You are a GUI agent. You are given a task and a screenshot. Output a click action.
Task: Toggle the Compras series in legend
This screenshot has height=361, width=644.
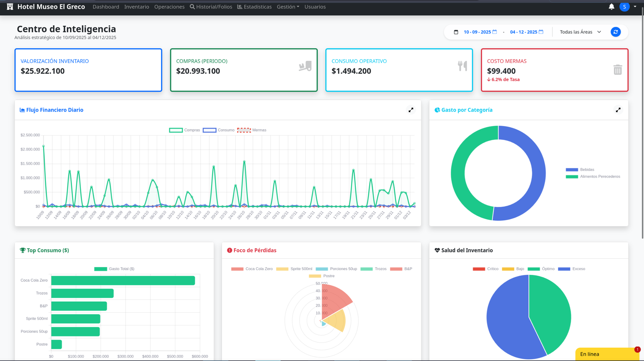coord(176,130)
